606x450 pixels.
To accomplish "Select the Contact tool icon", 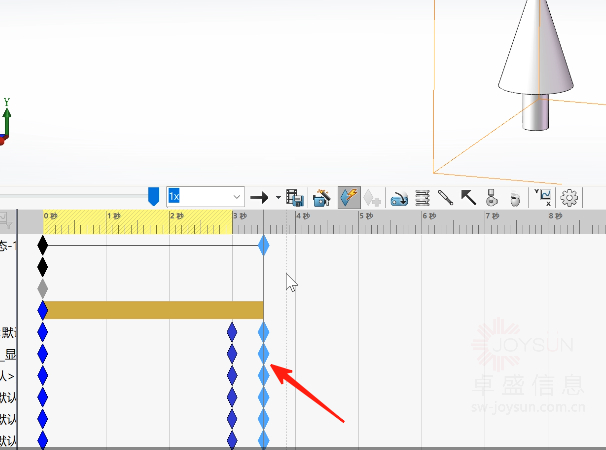I will coord(492,197).
